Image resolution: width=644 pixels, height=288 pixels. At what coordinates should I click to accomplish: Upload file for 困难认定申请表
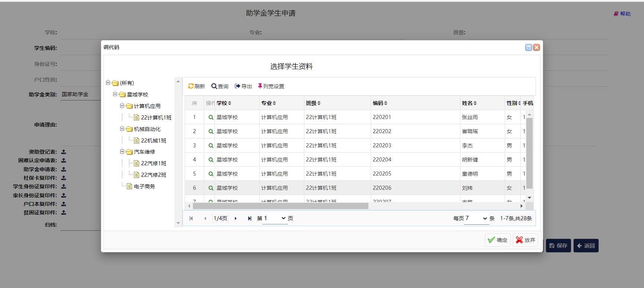(64, 160)
